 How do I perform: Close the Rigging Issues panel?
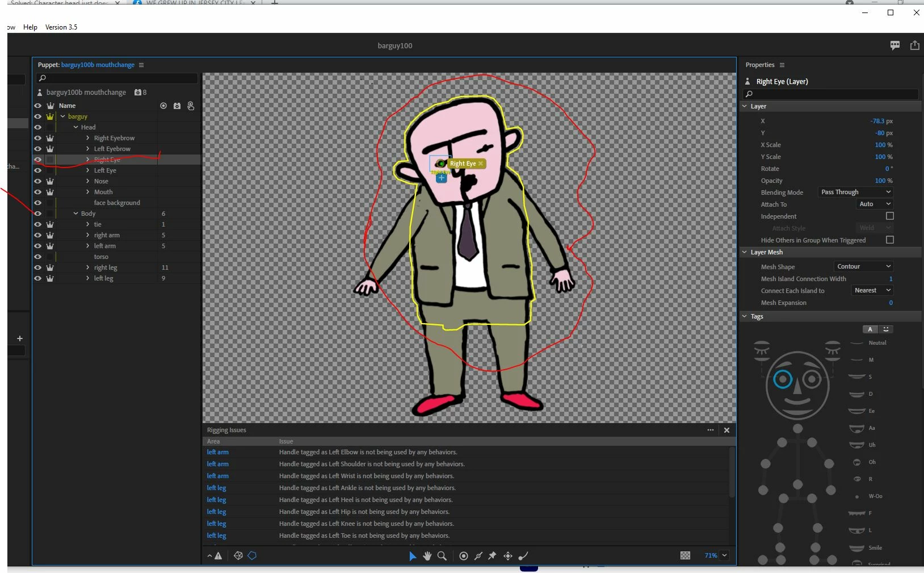(726, 430)
